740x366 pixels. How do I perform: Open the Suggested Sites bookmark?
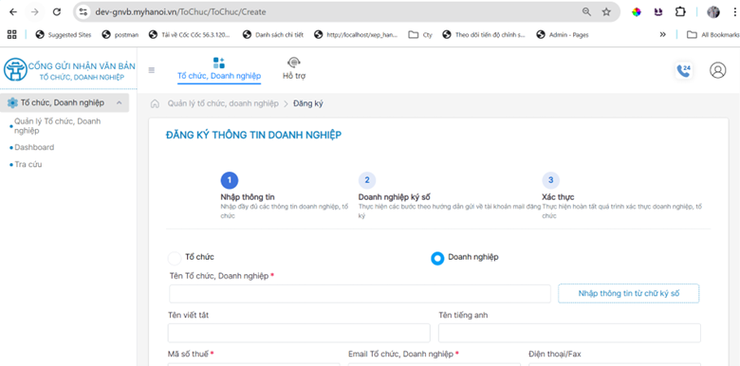pyautogui.click(x=64, y=34)
